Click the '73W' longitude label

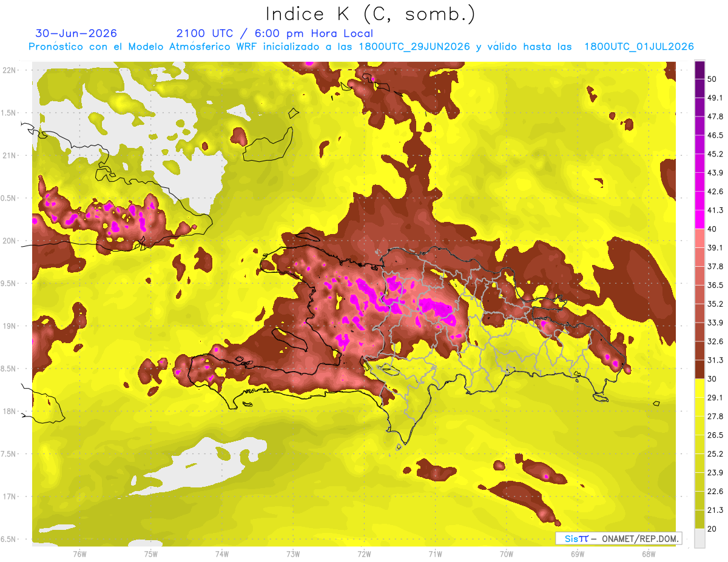(x=293, y=554)
